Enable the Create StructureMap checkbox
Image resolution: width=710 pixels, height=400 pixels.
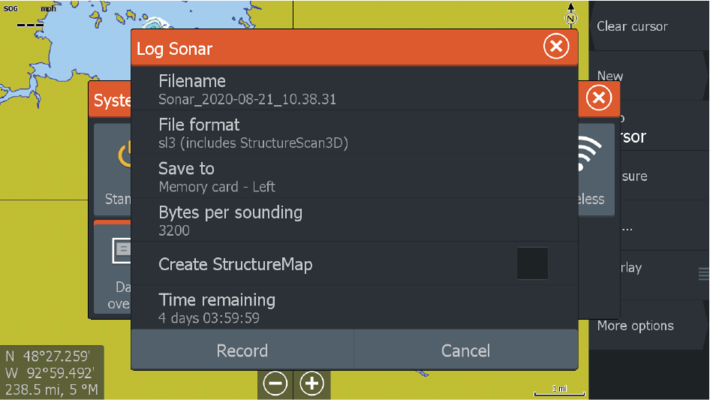(x=532, y=264)
